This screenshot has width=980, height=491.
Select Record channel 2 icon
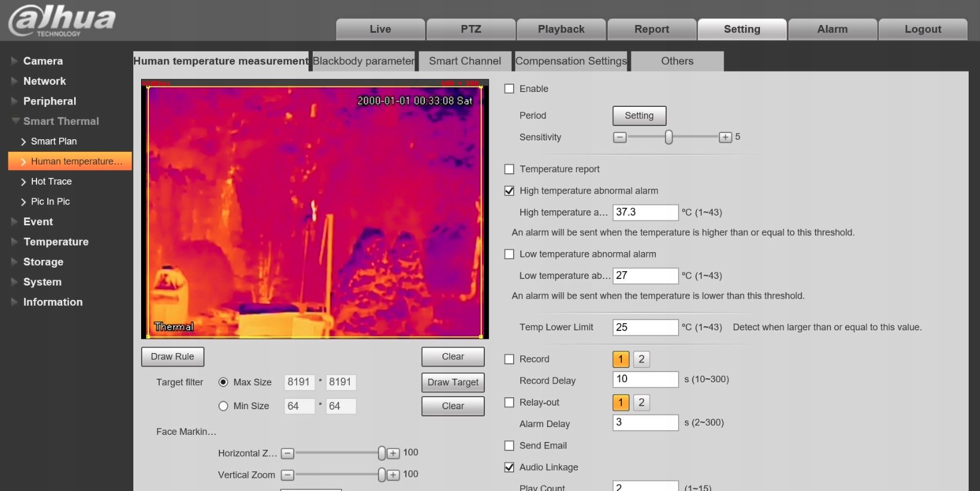tap(641, 359)
